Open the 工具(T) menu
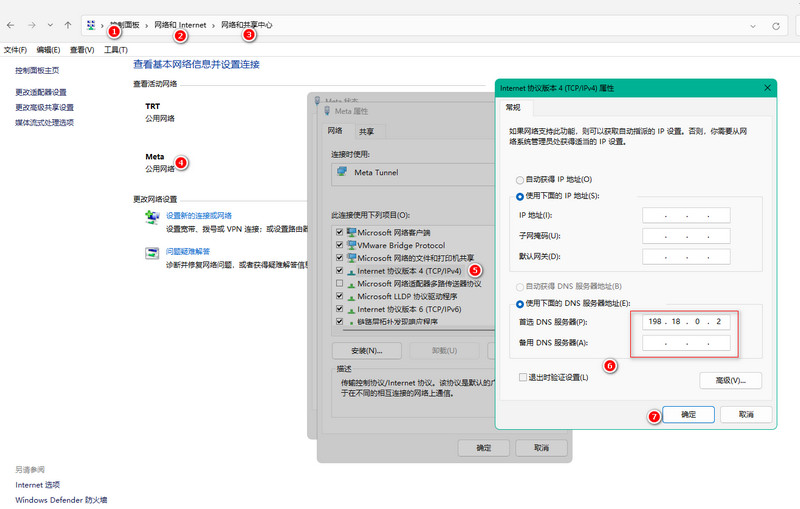The width and height of the screenshot is (800, 509). (115, 49)
